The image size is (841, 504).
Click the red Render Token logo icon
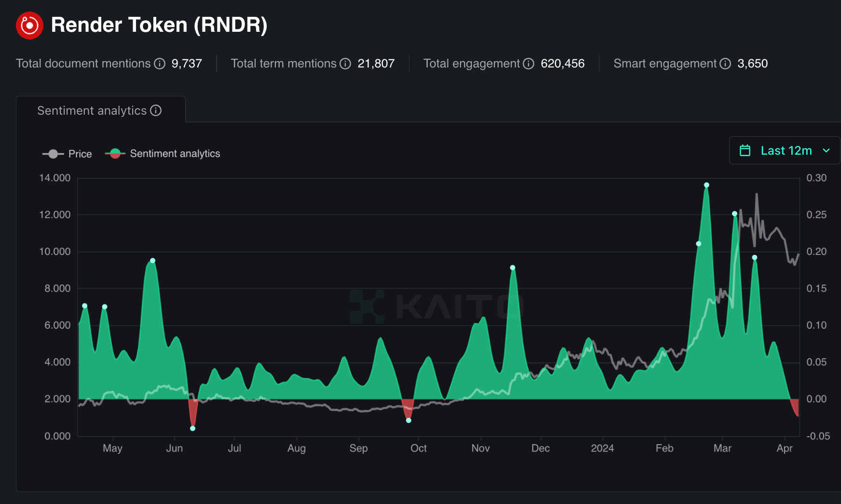29,26
